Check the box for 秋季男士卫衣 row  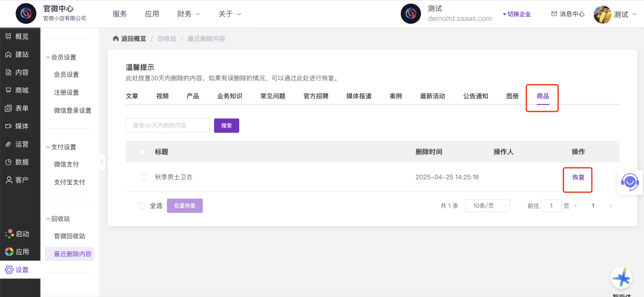coord(144,177)
